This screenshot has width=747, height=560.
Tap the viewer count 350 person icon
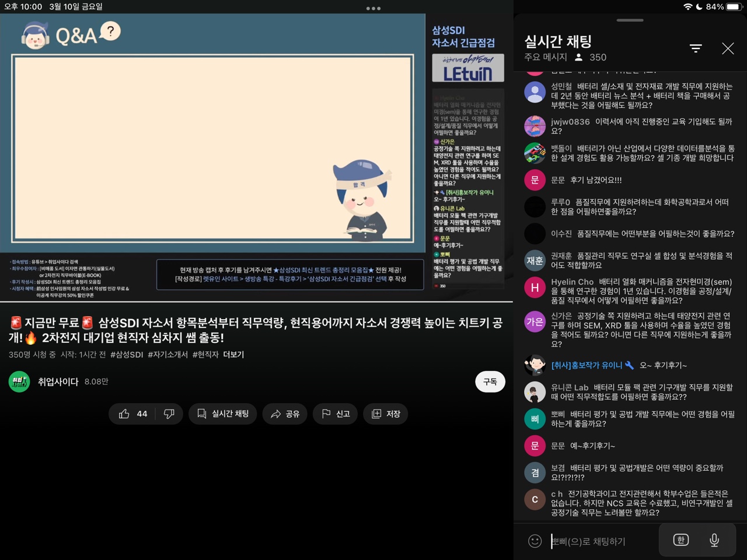tap(578, 57)
